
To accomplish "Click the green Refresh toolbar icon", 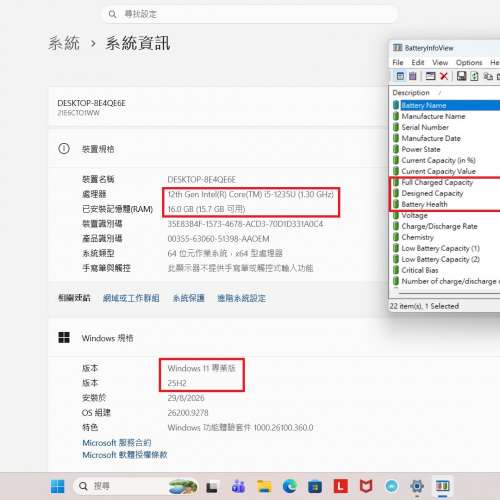I will click(x=474, y=76).
